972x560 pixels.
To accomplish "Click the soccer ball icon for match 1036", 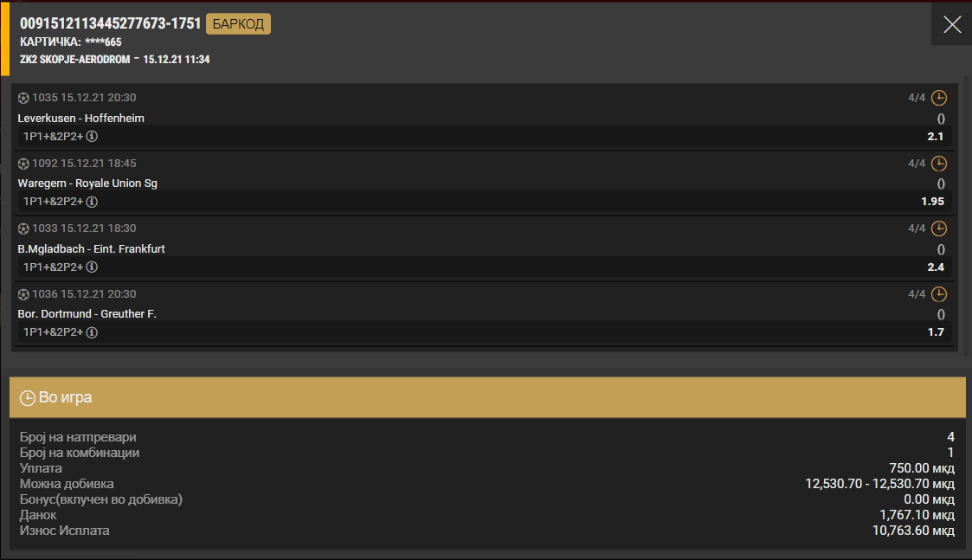I will coord(23,294).
